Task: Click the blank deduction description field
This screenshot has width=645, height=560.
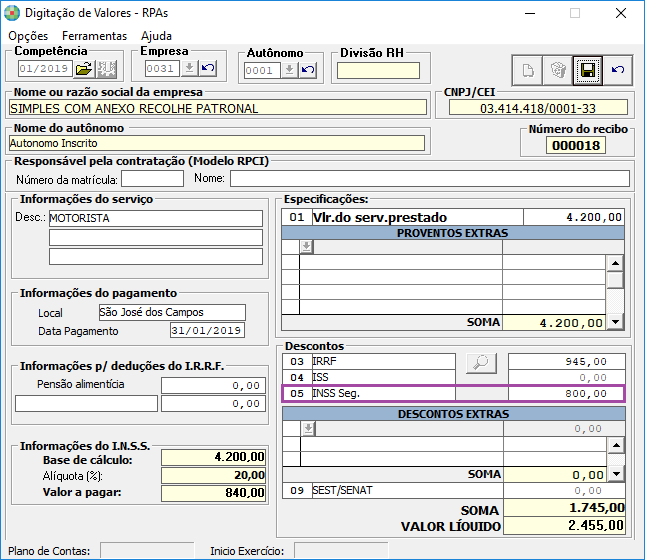Action: click(86, 404)
